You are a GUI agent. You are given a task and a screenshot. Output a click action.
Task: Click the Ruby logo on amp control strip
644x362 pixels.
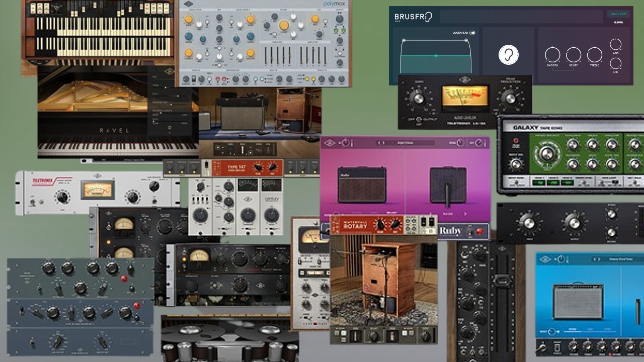click(450, 232)
